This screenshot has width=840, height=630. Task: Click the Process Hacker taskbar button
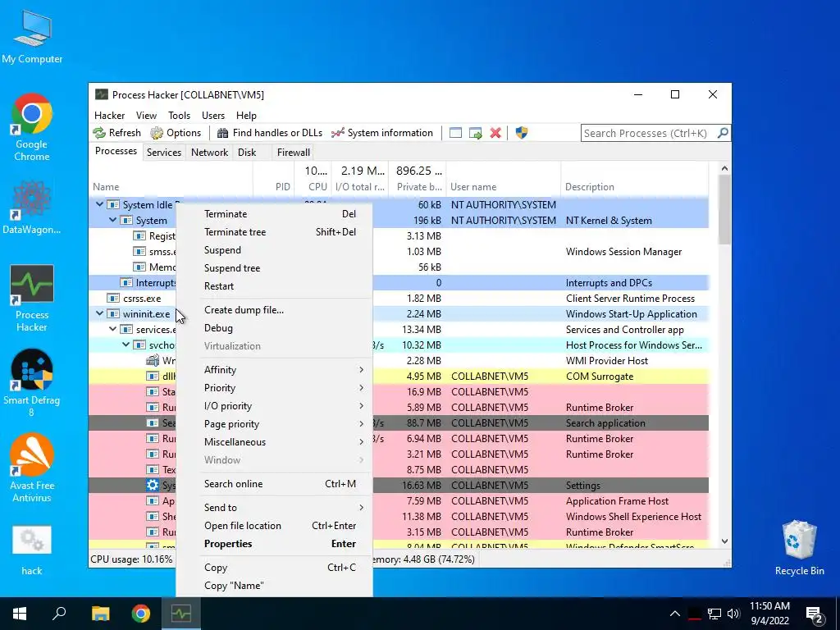[181, 614]
